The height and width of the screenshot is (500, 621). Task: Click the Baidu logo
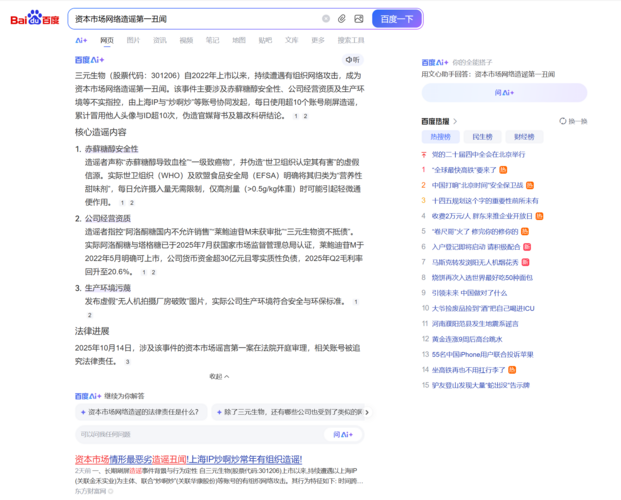pos(35,18)
